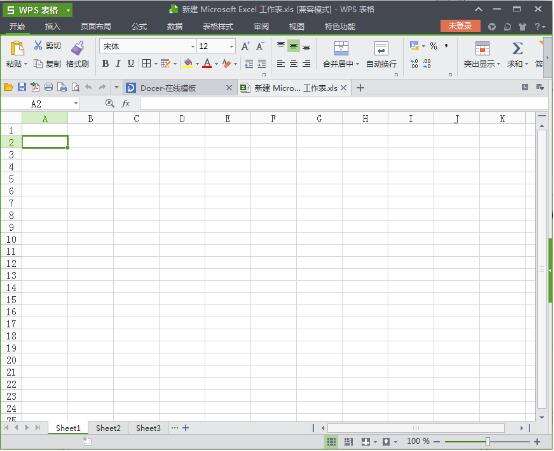
Task: Click the Merge and Center icon
Action: click(341, 48)
